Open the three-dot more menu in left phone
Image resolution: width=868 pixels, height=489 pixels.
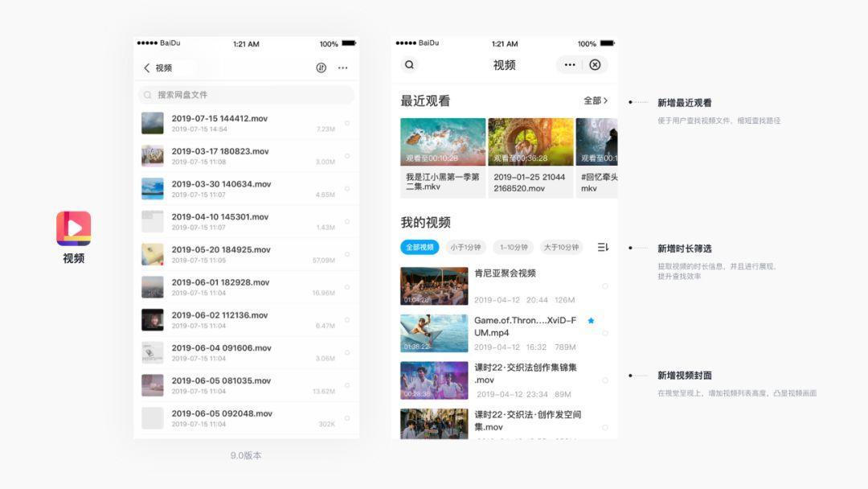(343, 68)
